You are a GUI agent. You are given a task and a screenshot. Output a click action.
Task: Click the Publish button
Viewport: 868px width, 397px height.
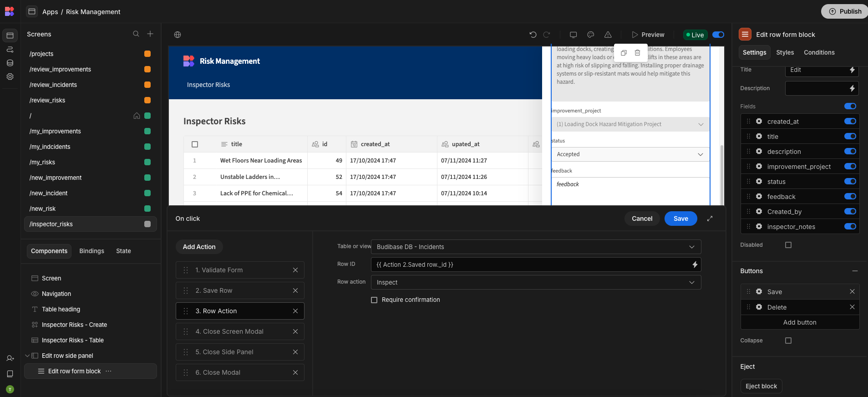pos(845,11)
